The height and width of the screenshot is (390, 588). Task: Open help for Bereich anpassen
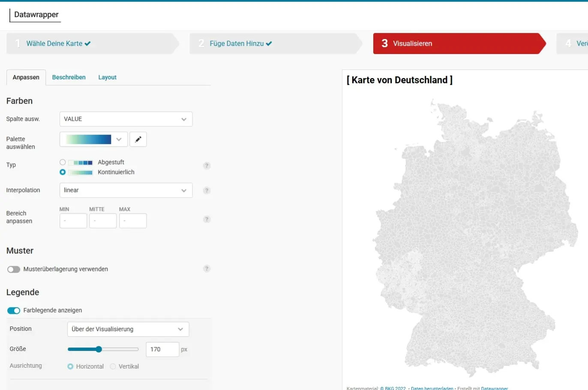(207, 219)
